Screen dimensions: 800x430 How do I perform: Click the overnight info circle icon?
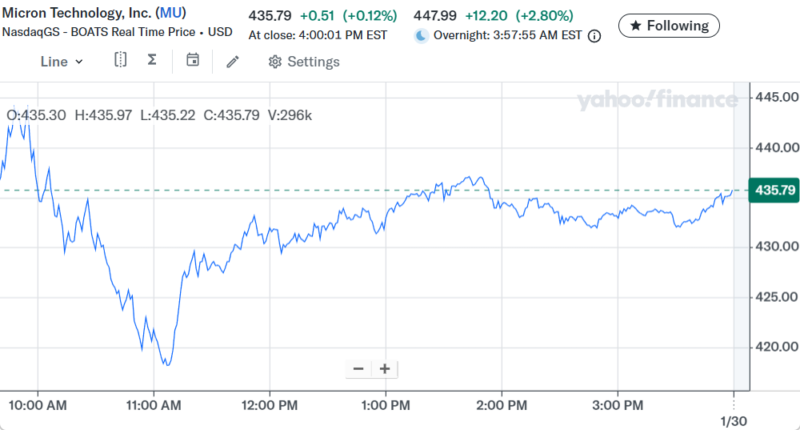595,36
